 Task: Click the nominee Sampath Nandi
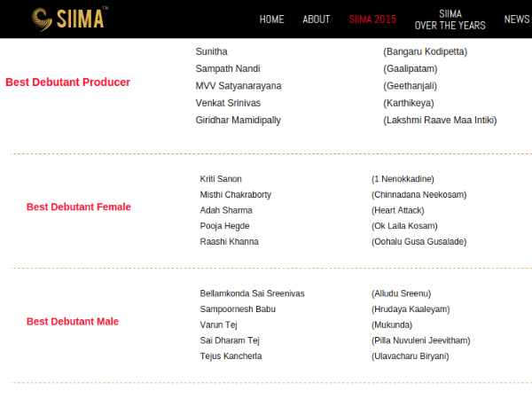click(x=228, y=69)
